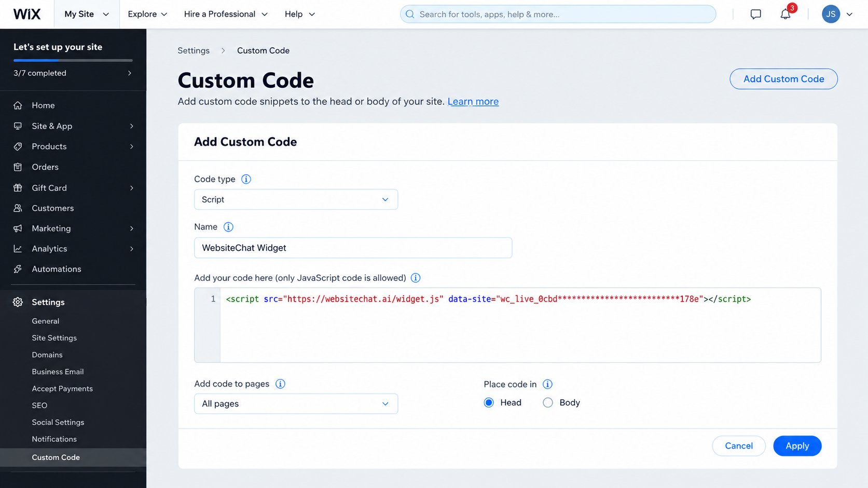Open Business Email settings
Image resolution: width=868 pixels, height=488 pixels.
click(x=58, y=372)
